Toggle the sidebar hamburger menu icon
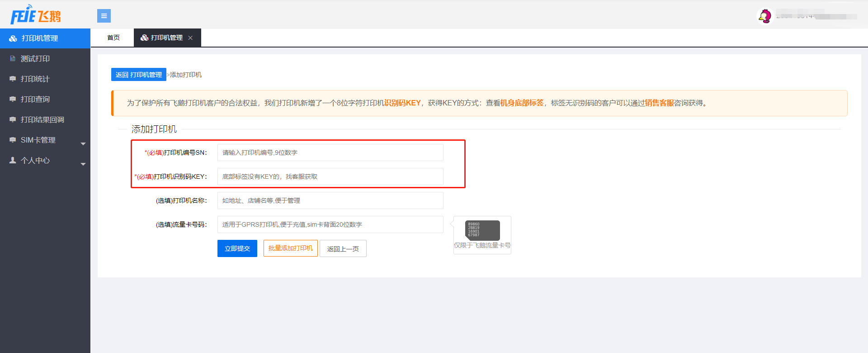This screenshot has height=353, width=868. pyautogui.click(x=104, y=16)
